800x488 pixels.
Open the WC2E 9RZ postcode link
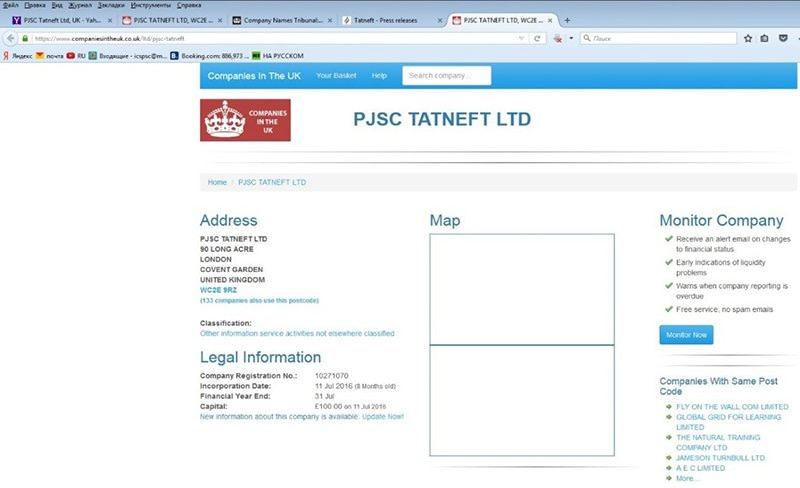point(218,289)
